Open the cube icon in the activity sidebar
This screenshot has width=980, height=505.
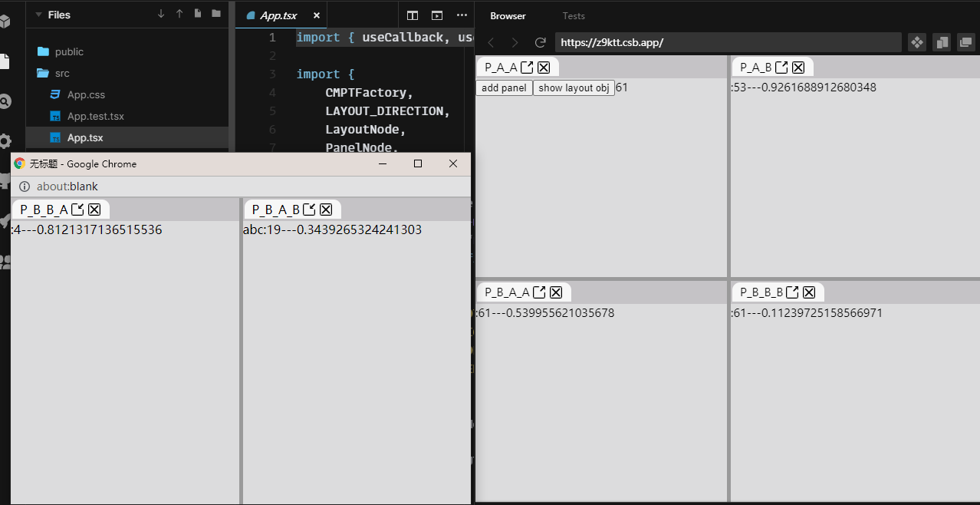pos(5,21)
